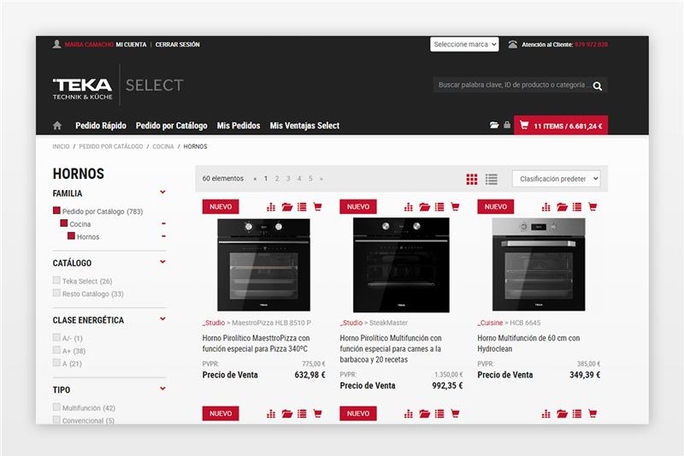This screenshot has height=456, width=684.
Task: Click the Mi Cuenta link
Action: pyautogui.click(x=131, y=45)
